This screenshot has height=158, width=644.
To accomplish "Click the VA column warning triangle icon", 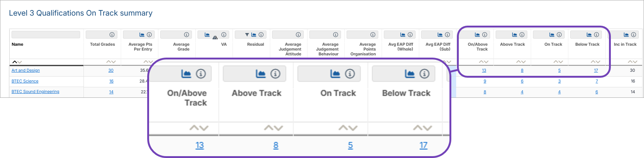I will coord(215,37).
